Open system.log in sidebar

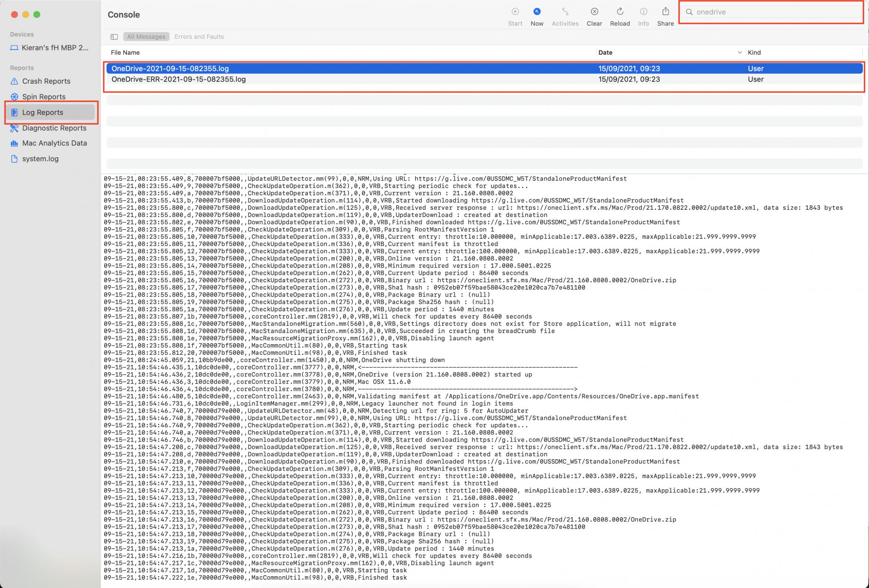coord(40,159)
